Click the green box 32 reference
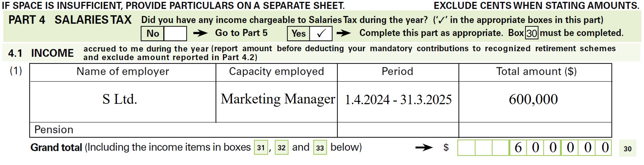This screenshot has height=165, width=644. 281,148
